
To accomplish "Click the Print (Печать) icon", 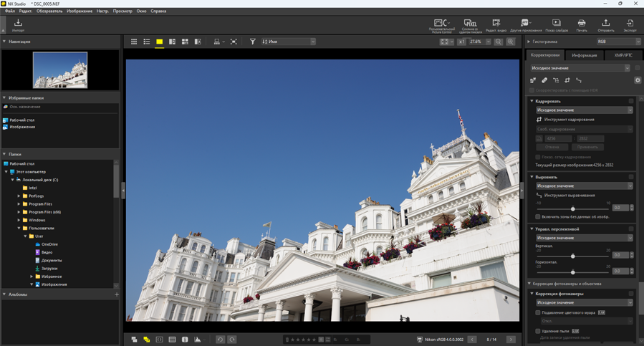I will click(581, 25).
